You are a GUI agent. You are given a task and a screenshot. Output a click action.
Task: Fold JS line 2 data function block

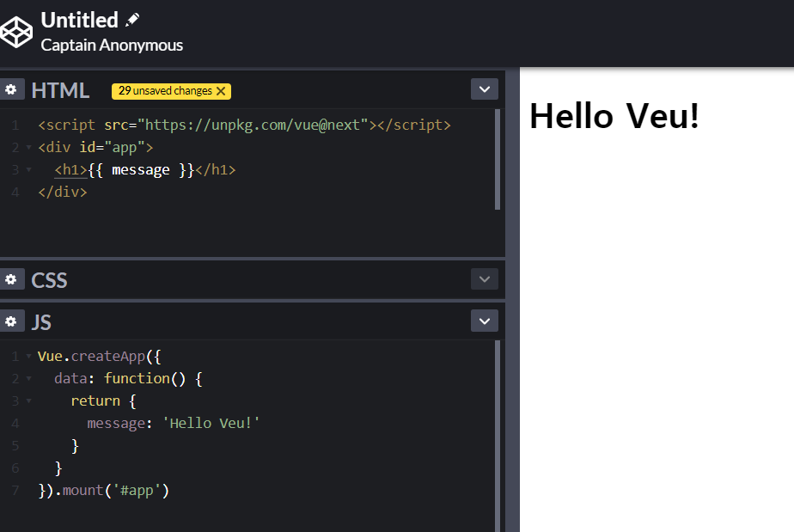coord(29,378)
